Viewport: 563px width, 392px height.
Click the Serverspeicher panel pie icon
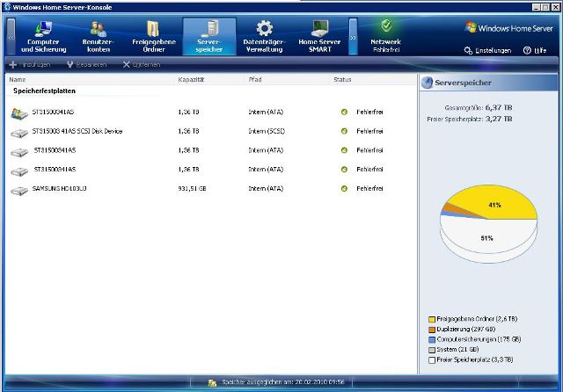coord(428,83)
